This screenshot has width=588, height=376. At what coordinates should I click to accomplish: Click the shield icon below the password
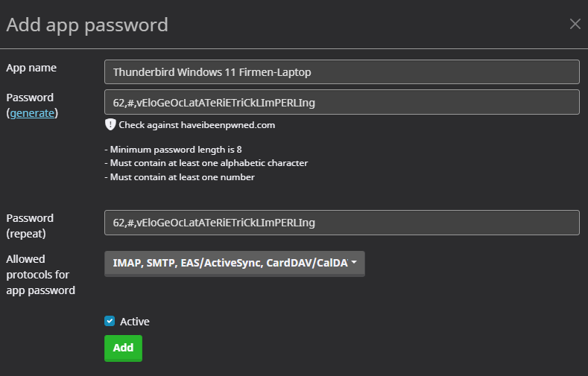click(110, 124)
